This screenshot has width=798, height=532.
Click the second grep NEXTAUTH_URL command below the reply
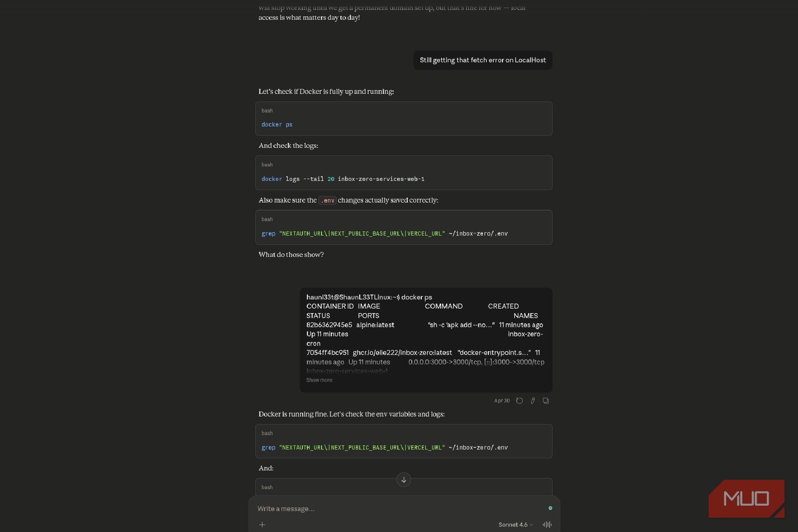385,448
